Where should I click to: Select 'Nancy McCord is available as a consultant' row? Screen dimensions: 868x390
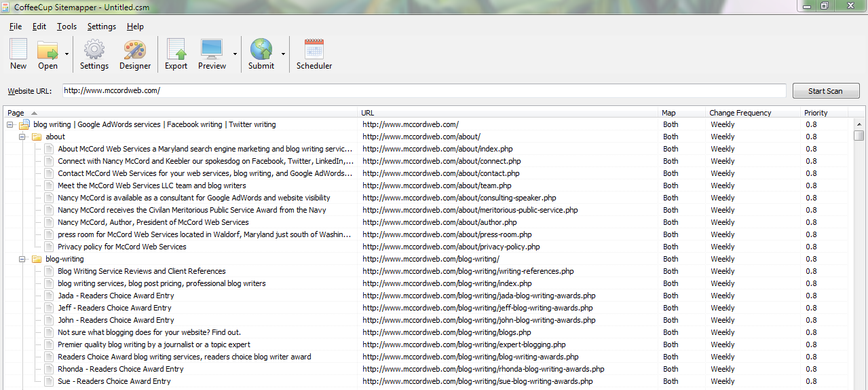pyautogui.click(x=428, y=198)
